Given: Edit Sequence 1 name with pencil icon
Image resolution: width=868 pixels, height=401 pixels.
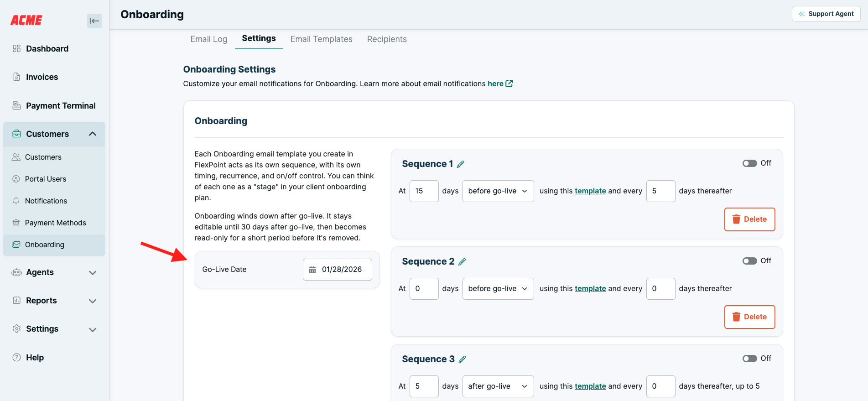Looking at the screenshot, I should click(461, 164).
